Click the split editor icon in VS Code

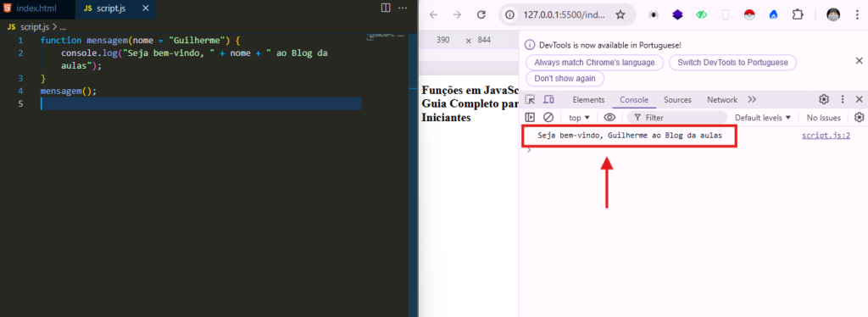(x=386, y=8)
